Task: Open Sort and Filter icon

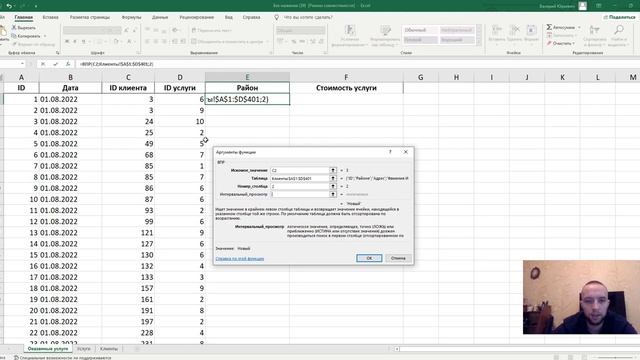Action: (594, 30)
